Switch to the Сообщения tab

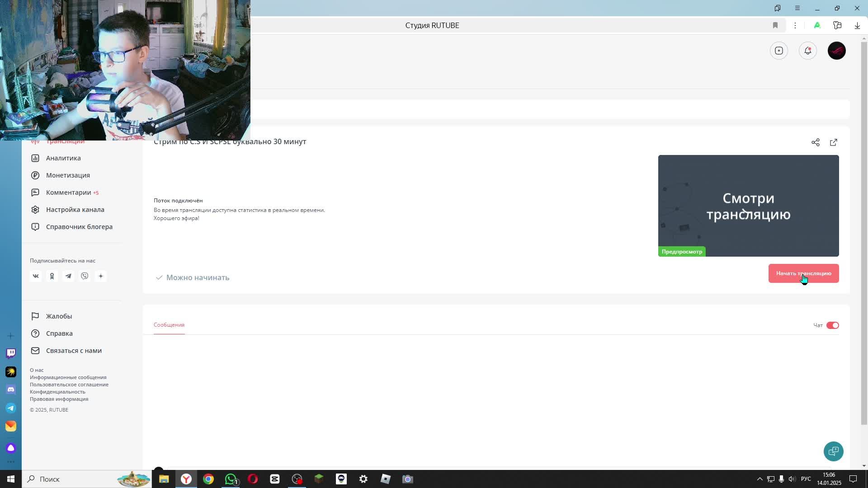pyautogui.click(x=169, y=325)
